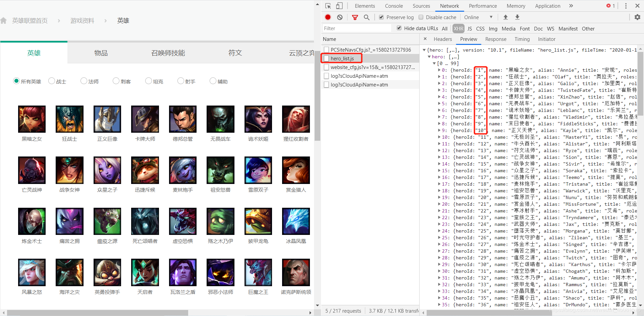Open the Sources panel tab
The height and width of the screenshot is (316, 644).
421,6
